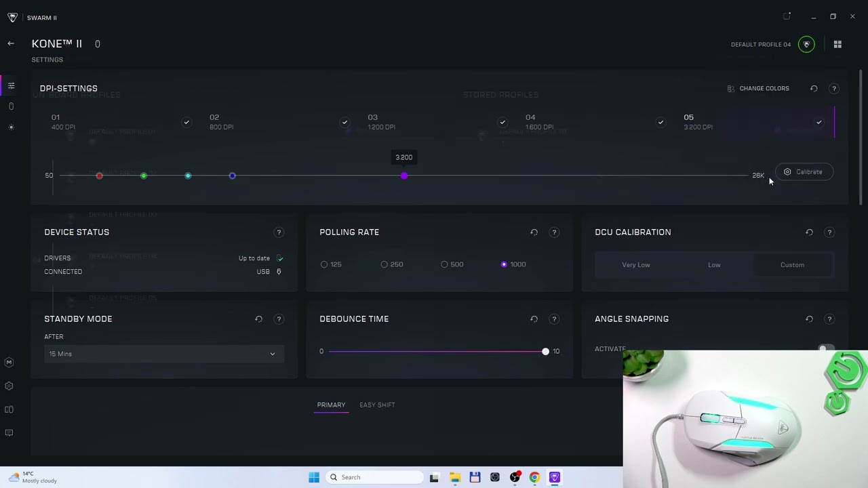Open help for Standby Mode
This screenshot has width=868, height=488.
click(x=279, y=319)
